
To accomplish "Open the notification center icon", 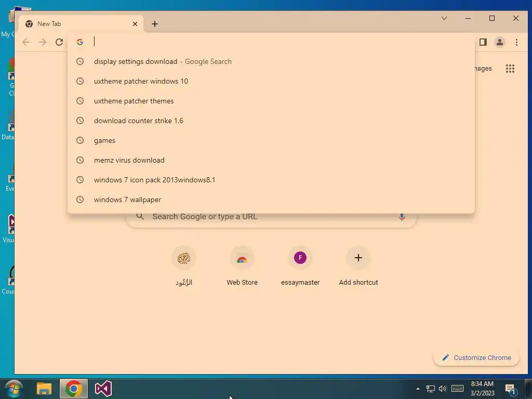I will [511, 389].
